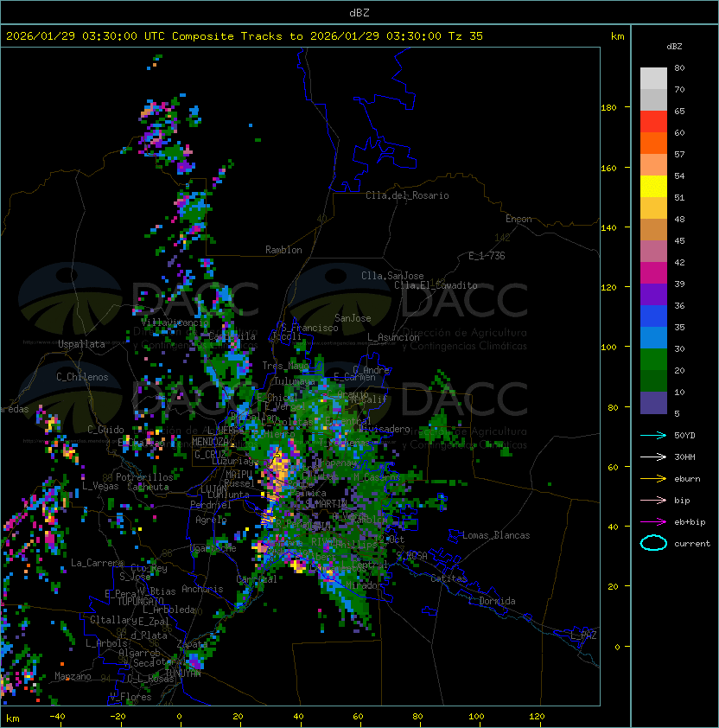This screenshot has height=728, width=719.
Task: Click the cyan 'current' ellipse symbol
Action: coord(653,543)
